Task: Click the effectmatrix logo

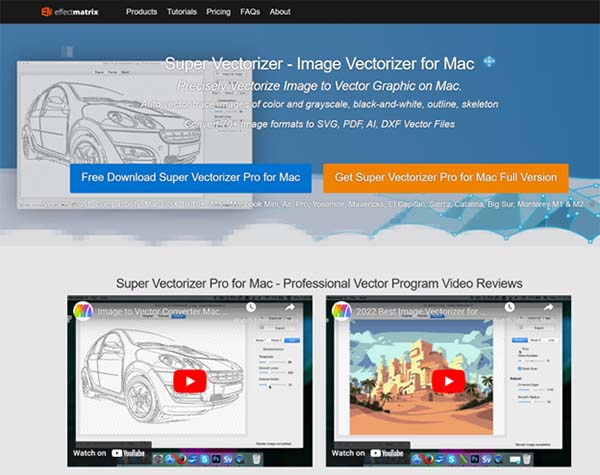Action: pos(70,12)
